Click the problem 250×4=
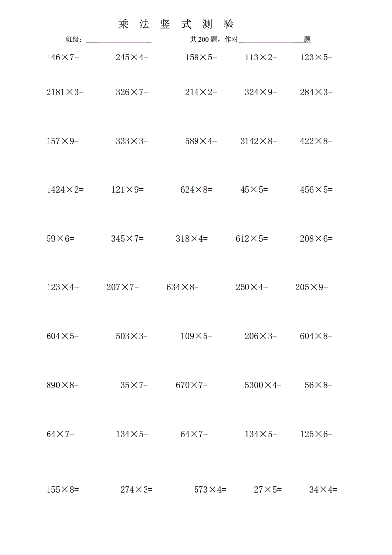The width and height of the screenshot is (392, 555). (251, 287)
